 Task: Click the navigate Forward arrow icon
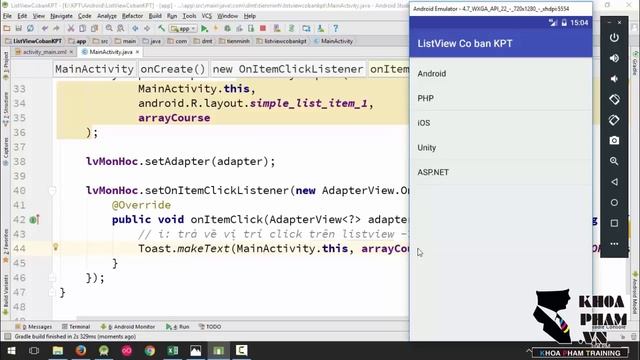point(147,29)
